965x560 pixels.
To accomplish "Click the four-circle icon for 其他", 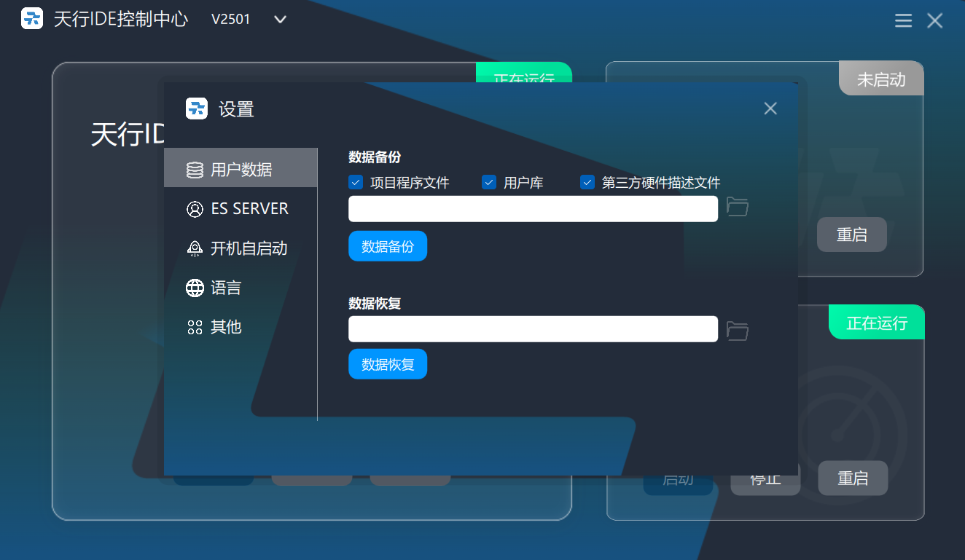I will pyautogui.click(x=195, y=327).
